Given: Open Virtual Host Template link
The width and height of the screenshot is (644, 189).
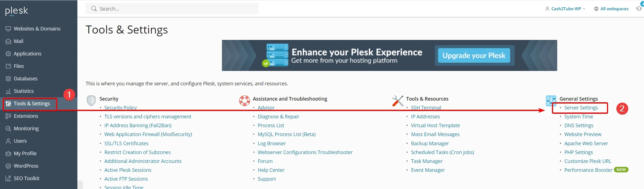Looking at the screenshot, I should click(x=435, y=126).
